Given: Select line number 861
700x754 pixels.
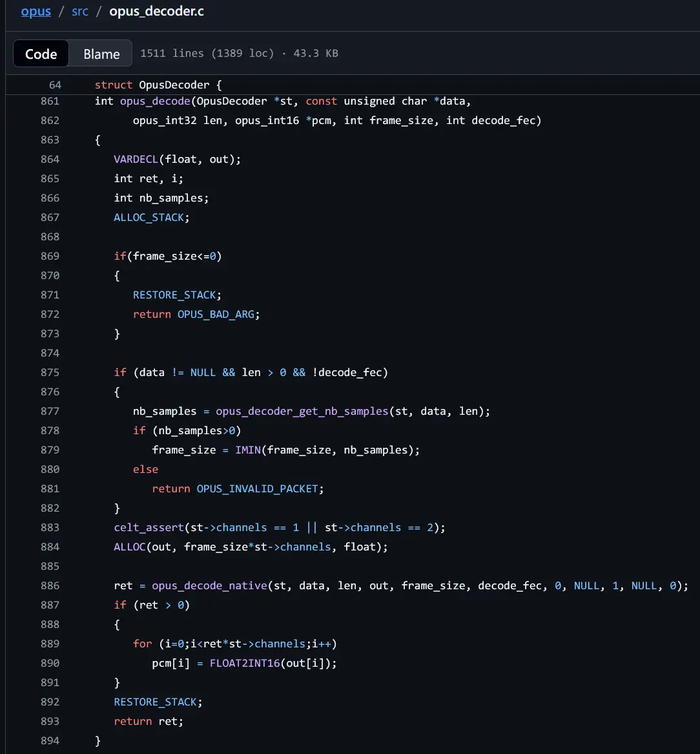Looking at the screenshot, I should (x=50, y=101).
